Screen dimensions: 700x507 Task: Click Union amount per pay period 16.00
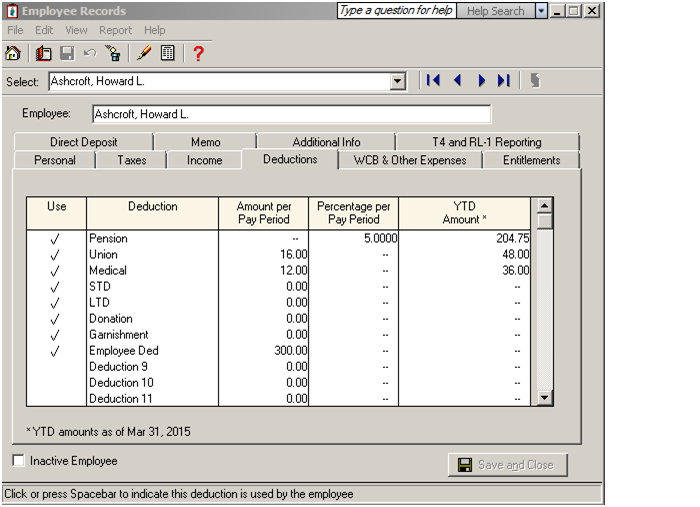point(263,255)
